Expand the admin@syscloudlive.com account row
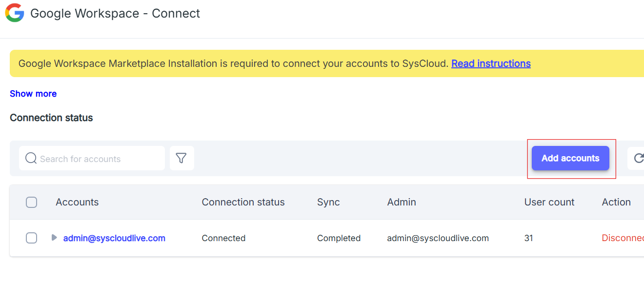This screenshot has width=644, height=306. click(x=54, y=238)
